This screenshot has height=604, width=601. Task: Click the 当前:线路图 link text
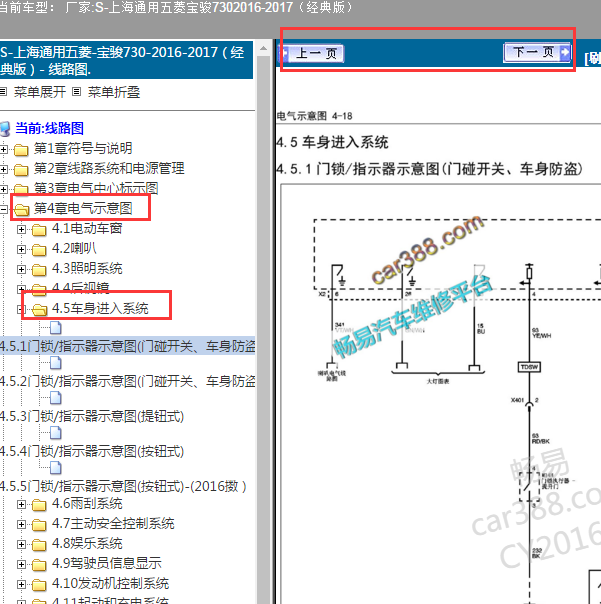tap(49, 128)
